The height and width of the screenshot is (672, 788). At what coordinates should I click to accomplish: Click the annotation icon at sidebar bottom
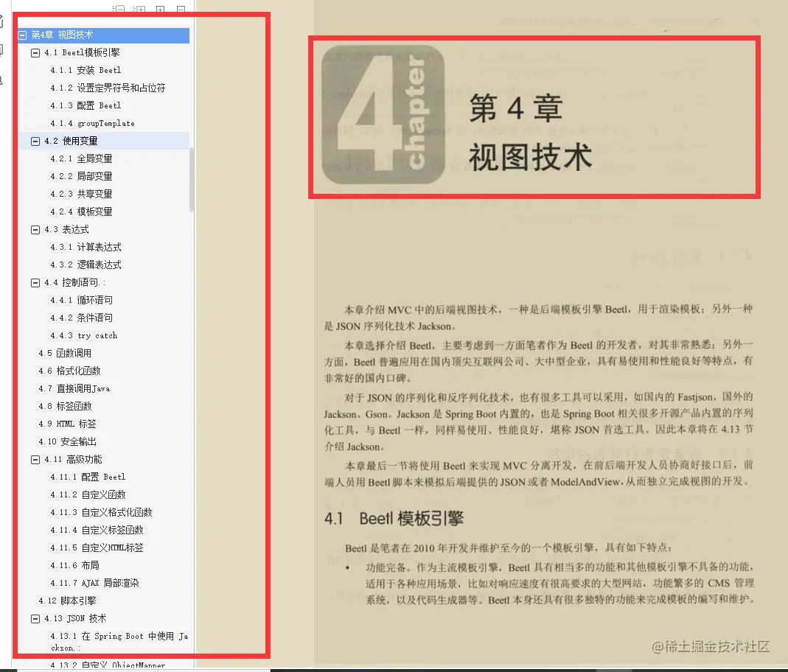(x=5, y=78)
